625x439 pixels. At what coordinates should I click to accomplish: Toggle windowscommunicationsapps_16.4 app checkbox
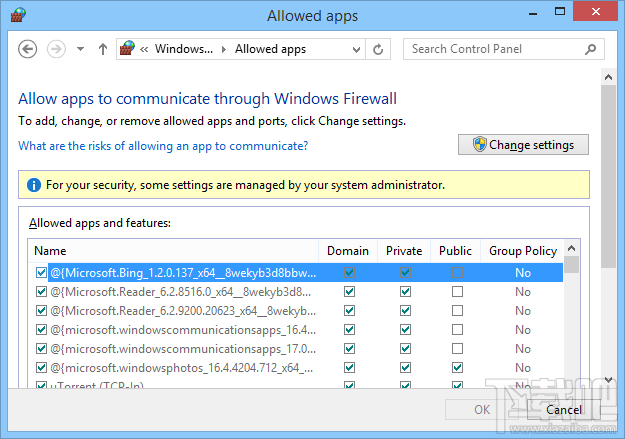(x=41, y=330)
